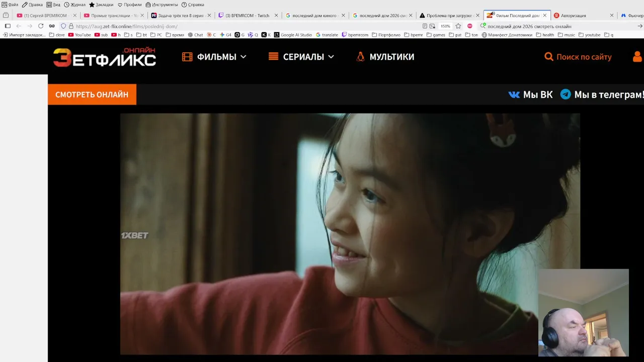Open the Журнал menu
The height and width of the screenshot is (362, 644).
point(74,5)
